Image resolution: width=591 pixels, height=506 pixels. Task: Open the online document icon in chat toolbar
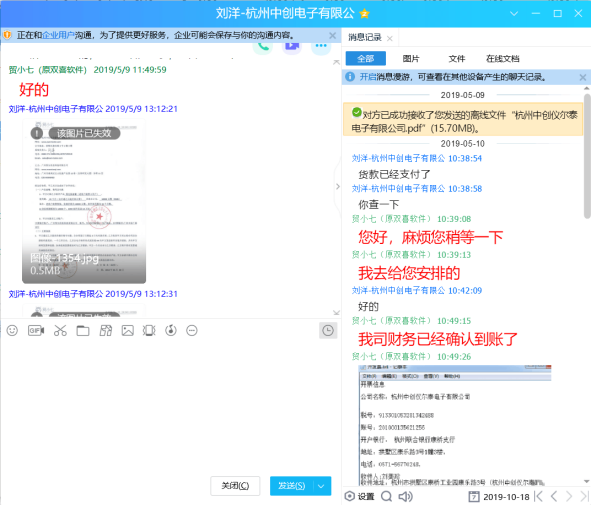click(x=106, y=331)
